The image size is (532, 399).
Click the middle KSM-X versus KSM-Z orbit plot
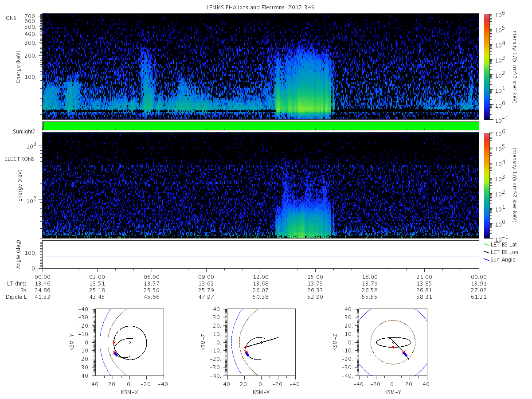click(x=261, y=342)
